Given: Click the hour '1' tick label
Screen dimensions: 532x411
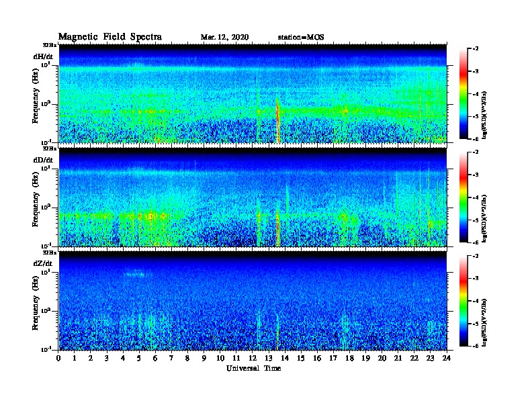Looking at the screenshot, I should pyautogui.click(x=75, y=359).
